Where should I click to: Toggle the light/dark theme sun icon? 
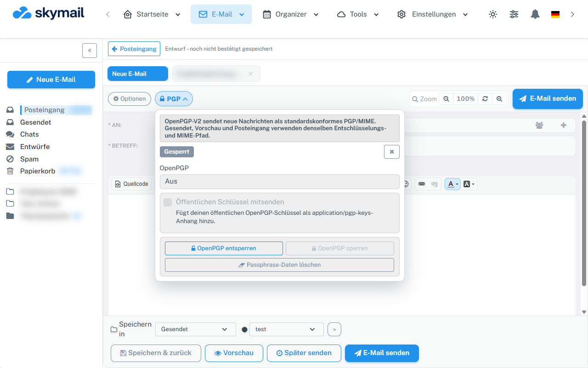point(493,14)
